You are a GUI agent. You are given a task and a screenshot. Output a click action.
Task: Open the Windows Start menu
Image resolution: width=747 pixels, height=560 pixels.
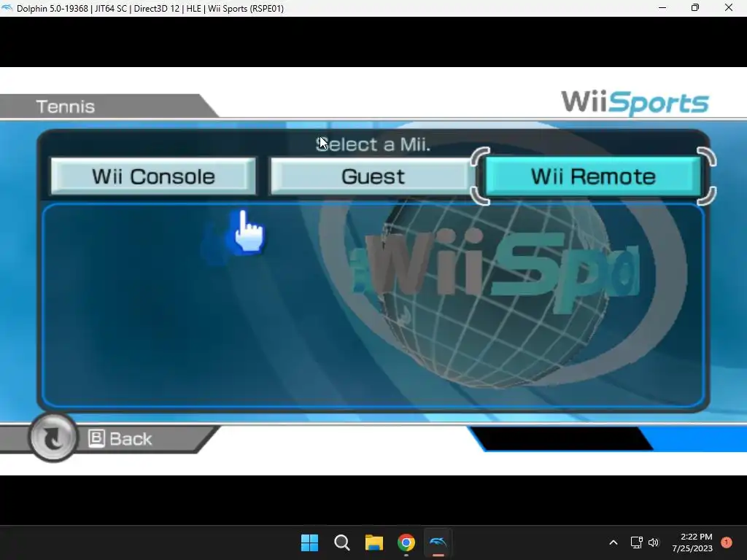pos(309,542)
